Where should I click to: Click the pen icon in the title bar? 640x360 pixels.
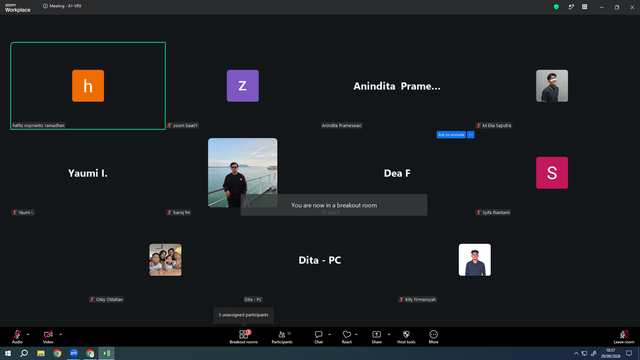(571, 7)
